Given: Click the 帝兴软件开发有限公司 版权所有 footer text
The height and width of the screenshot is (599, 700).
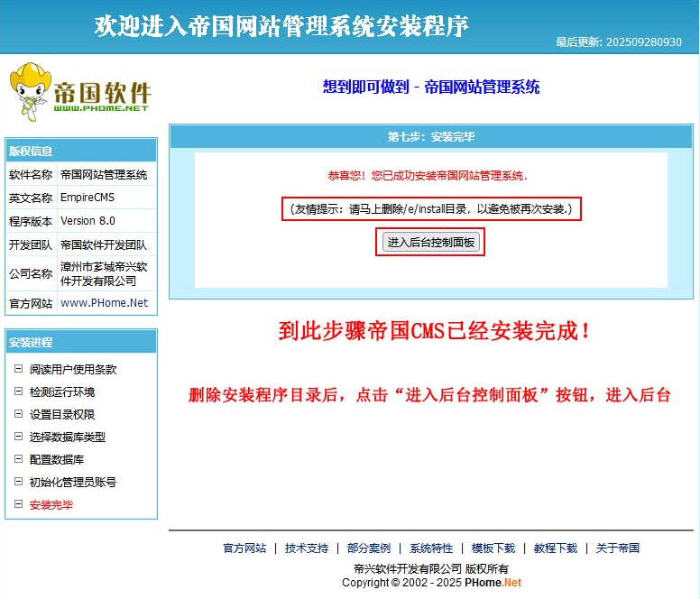Looking at the screenshot, I should [431, 568].
